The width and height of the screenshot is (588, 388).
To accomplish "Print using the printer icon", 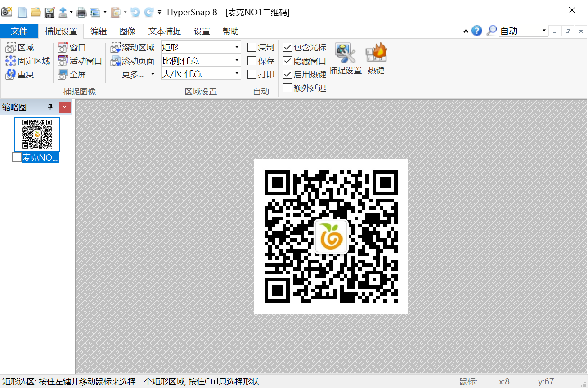I will [x=81, y=12].
